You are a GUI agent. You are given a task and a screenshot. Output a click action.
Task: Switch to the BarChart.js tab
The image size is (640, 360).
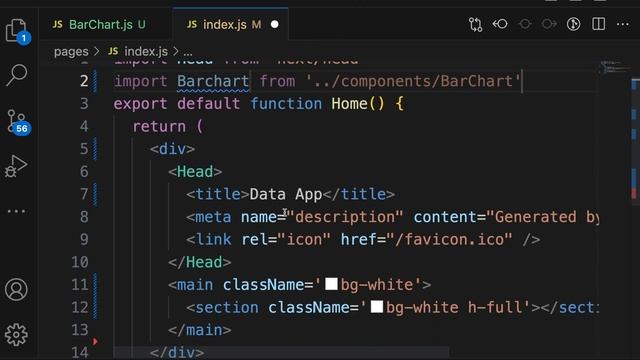pos(100,24)
